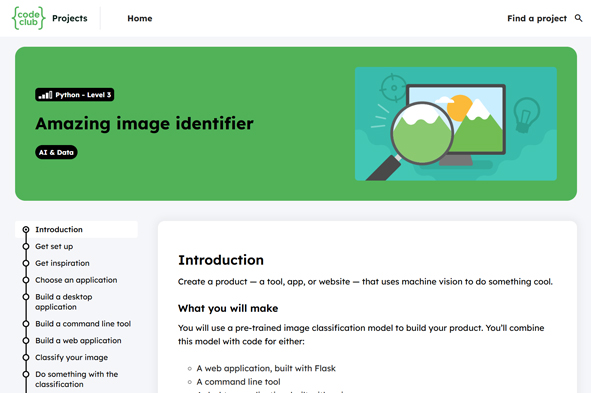591x393 pixels.
Task: Click the Do something with classification marker
Action: [x=26, y=374]
